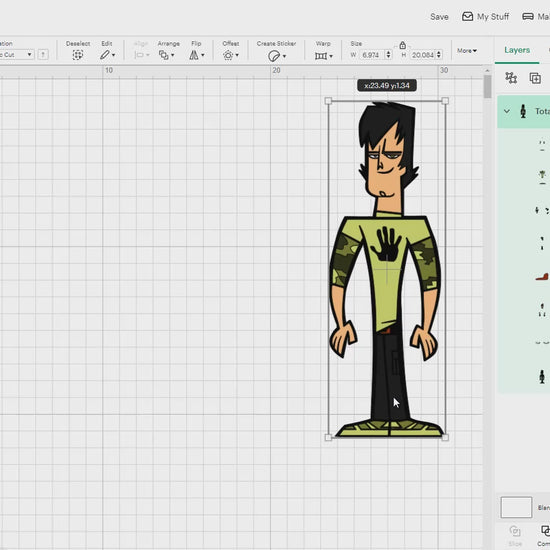Open the Edit pencil tool
The image size is (550, 550).
[x=105, y=55]
